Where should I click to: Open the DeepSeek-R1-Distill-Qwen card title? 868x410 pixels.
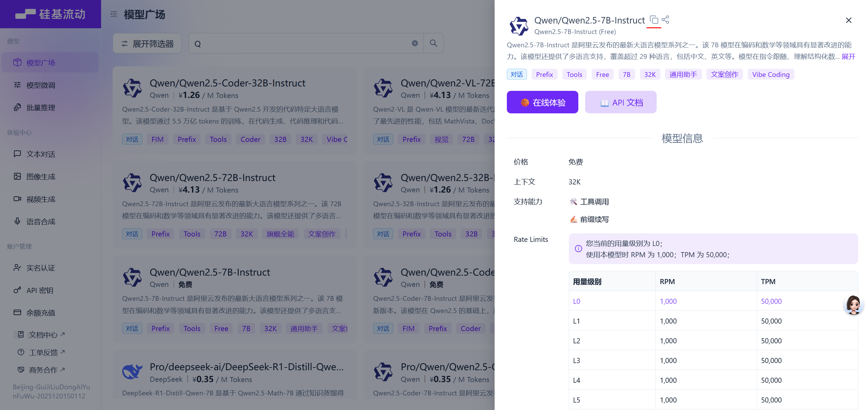tap(246, 367)
